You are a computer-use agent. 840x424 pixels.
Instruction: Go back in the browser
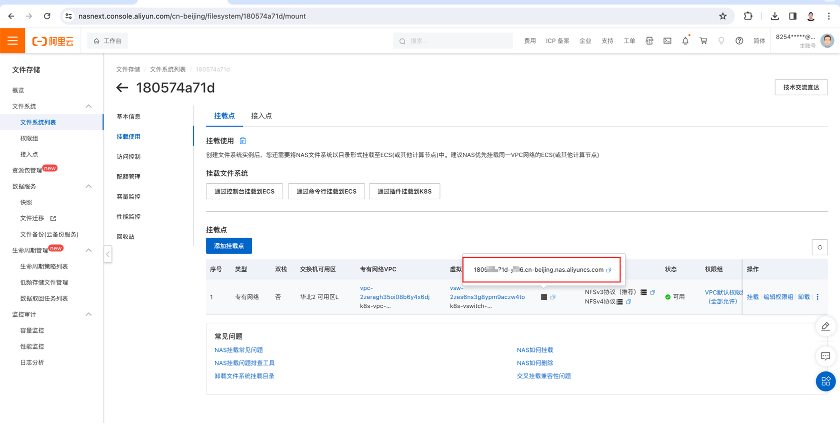coord(12,16)
